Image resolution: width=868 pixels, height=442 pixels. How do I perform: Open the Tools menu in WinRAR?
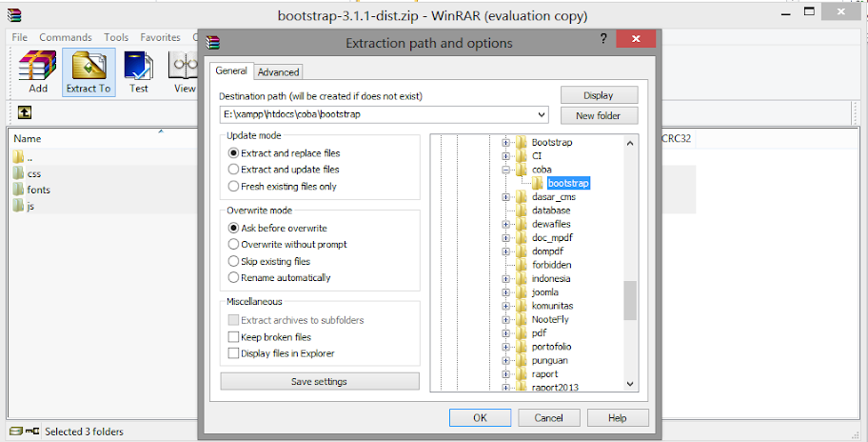point(116,37)
